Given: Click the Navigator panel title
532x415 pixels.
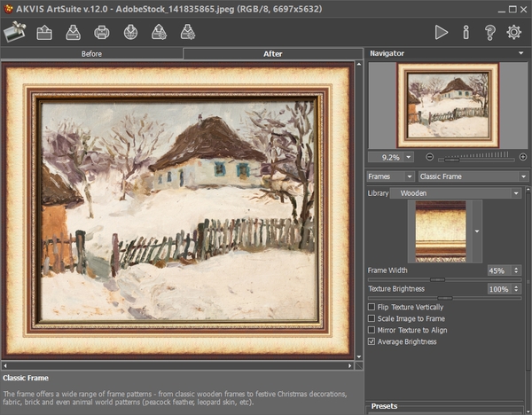Looking at the screenshot, I should tap(387, 53).
